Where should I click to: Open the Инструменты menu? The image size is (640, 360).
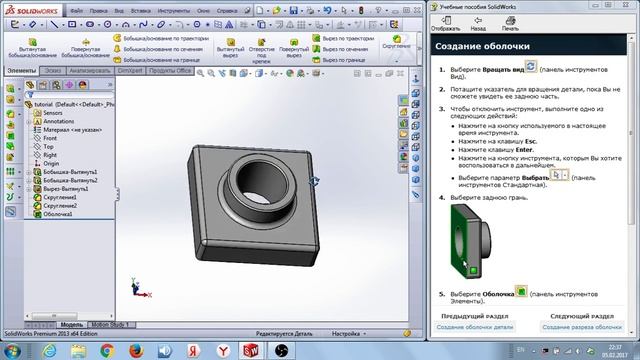point(173,11)
